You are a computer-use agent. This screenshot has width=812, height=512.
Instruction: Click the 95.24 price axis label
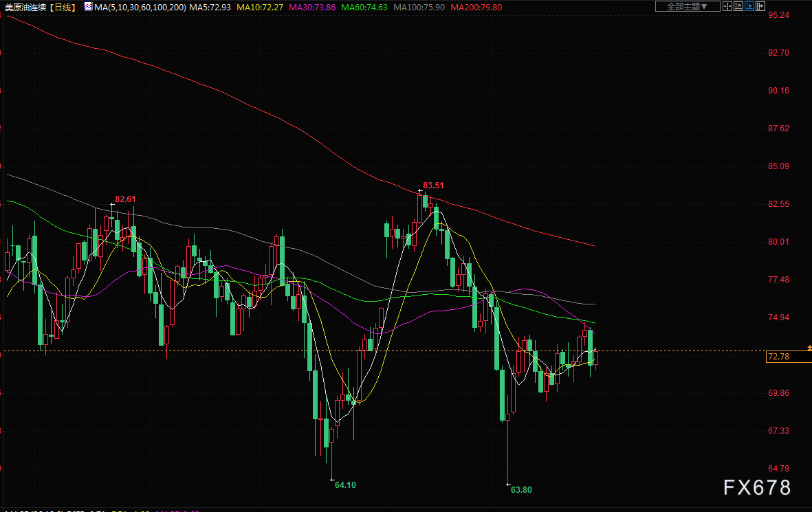(779, 15)
